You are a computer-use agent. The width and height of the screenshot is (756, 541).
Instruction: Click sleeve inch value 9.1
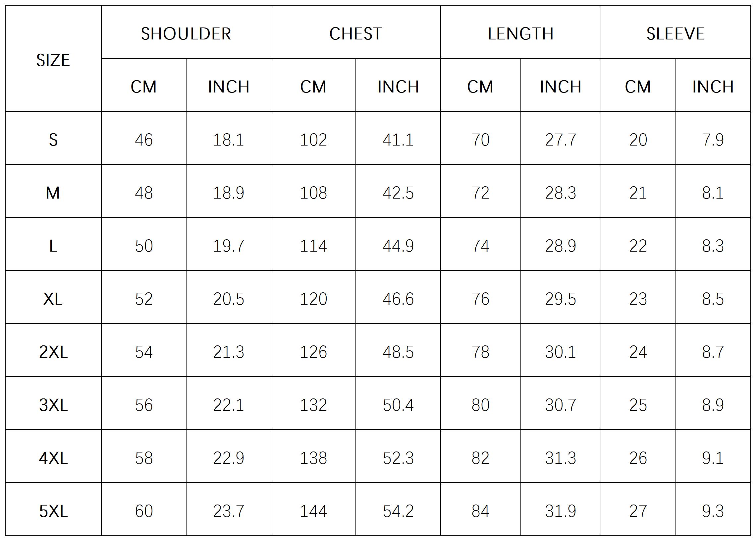(713, 458)
